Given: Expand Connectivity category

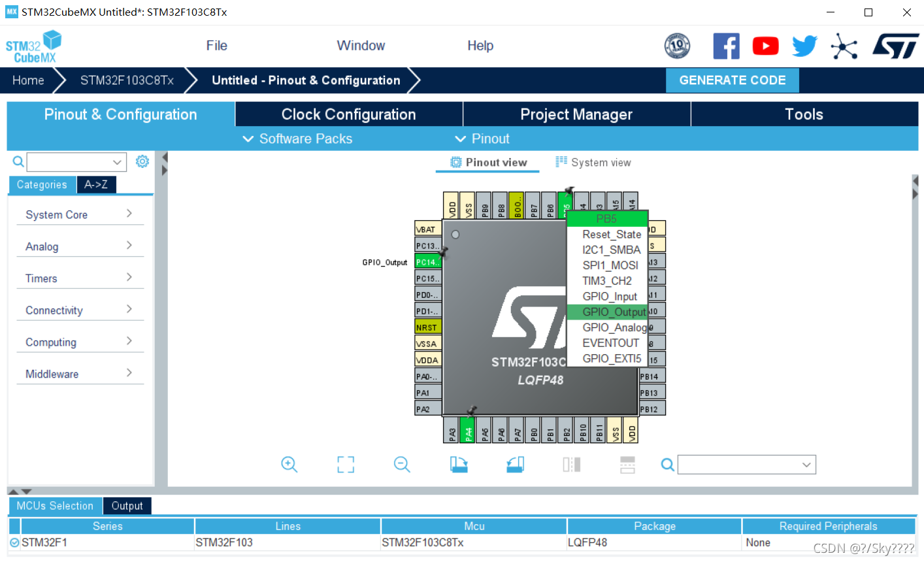Looking at the screenshot, I should [x=80, y=310].
